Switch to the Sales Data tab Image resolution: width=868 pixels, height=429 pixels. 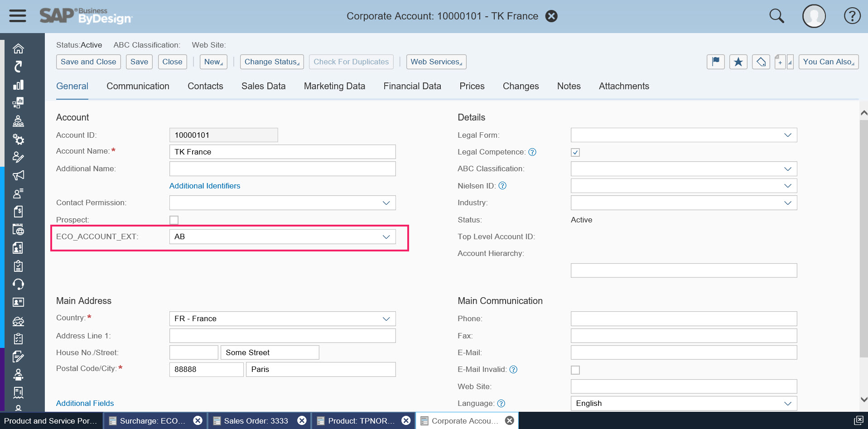263,86
